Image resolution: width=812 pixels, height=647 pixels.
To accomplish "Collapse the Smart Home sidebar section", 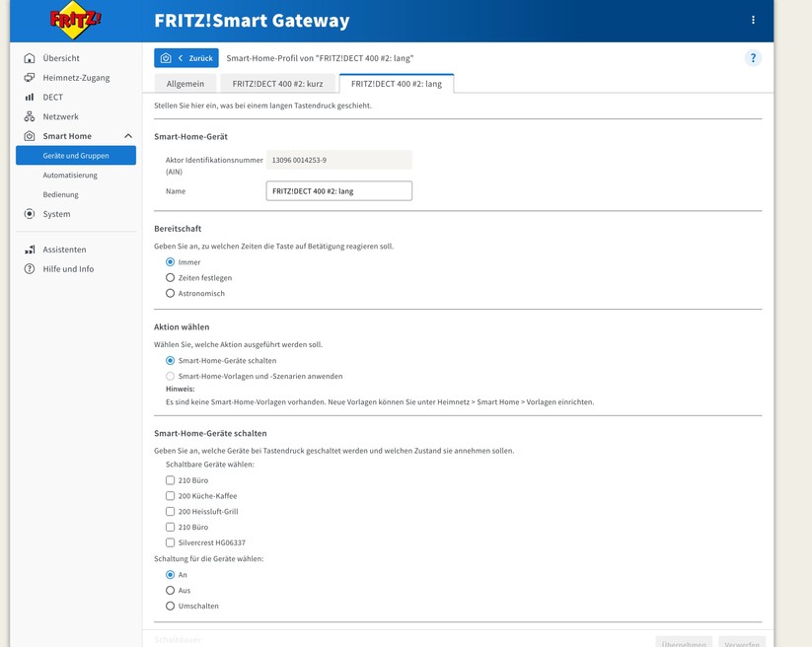I will [x=126, y=136].
